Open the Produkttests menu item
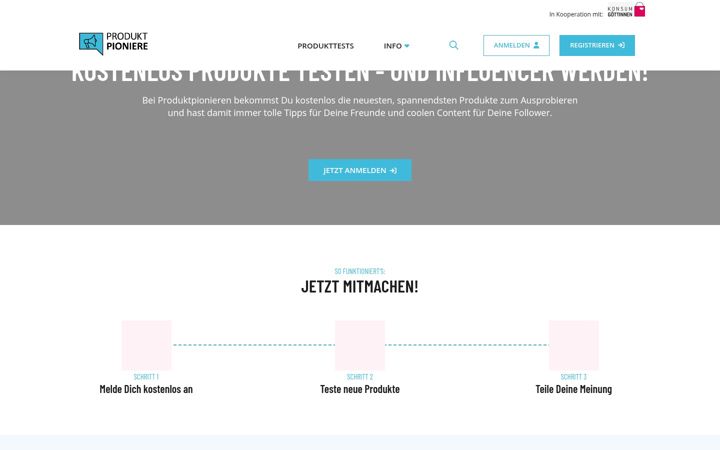Image resolution: width=720 pixels, height=450 pixels. point(325,46)
